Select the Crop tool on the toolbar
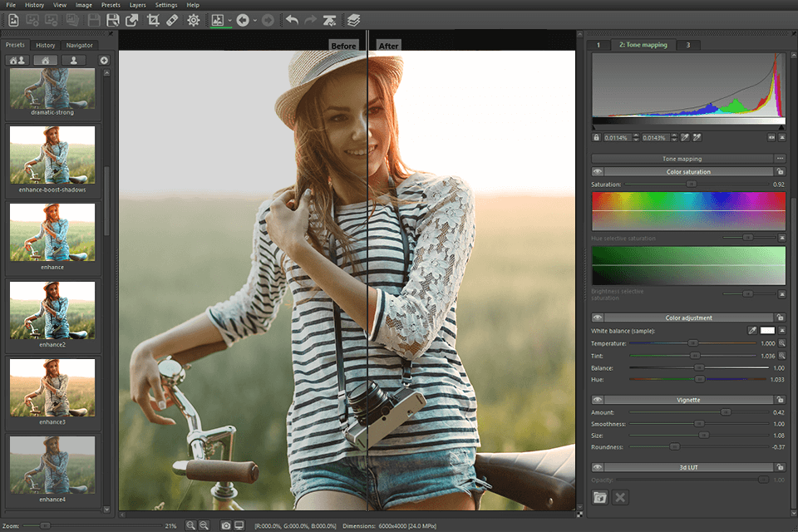798x532 pixels. (x=153, y=20)
